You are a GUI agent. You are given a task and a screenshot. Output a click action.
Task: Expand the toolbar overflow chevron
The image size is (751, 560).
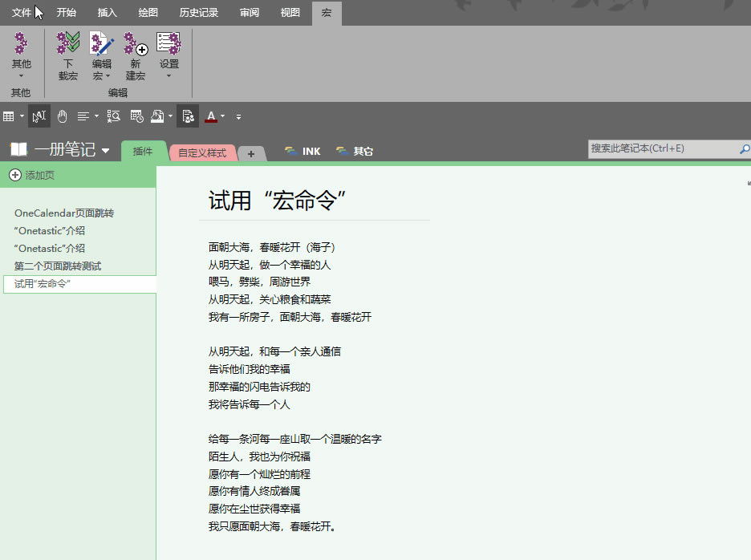point(238,116)
